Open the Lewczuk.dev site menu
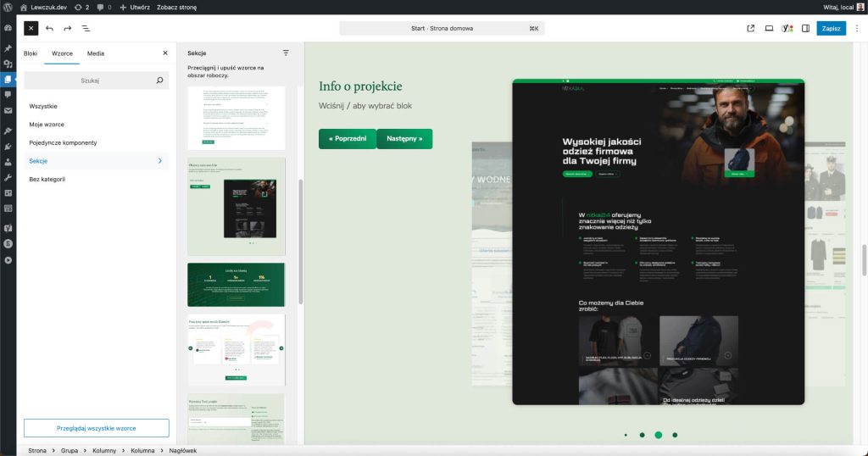This screenshot has height=456, width=868. click(x=44, y=7)
